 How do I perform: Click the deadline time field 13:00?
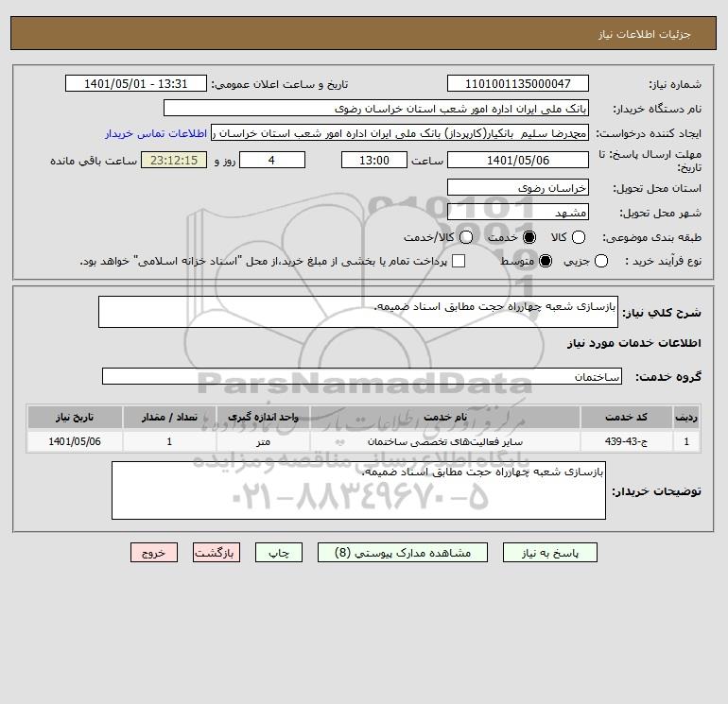tap(374, 160)
